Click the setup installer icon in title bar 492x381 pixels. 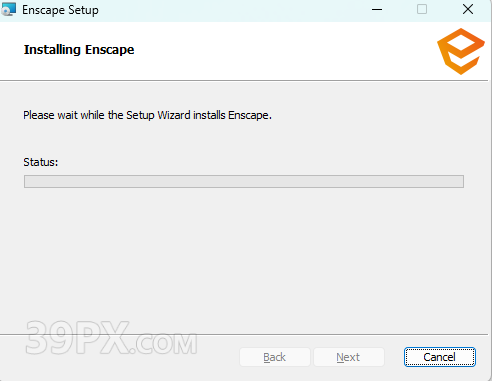point(8,9)
